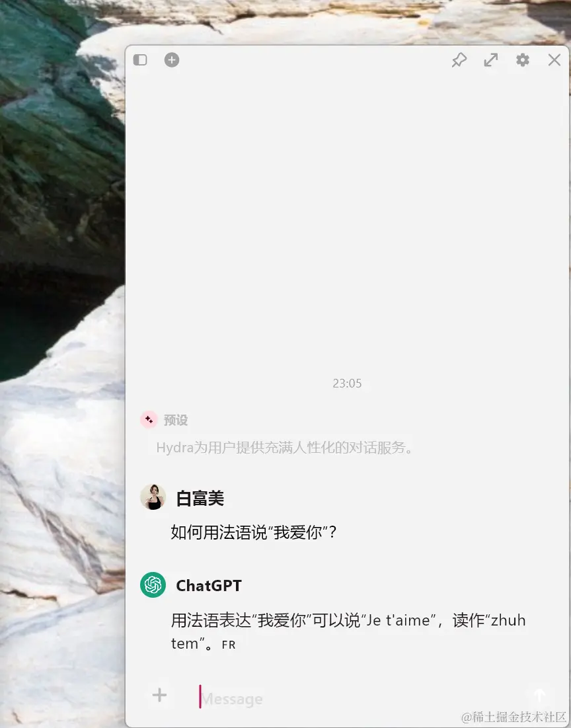Open attachment menu with plus icon
Screen dimensions: 571x728
[160, 695]
